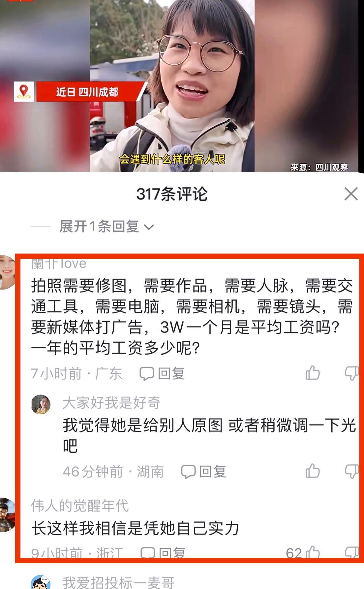Viewport: 364px width, 589px height.
Task: Reply to the 9小时前 浙江 comment
Action: point(163,553)
